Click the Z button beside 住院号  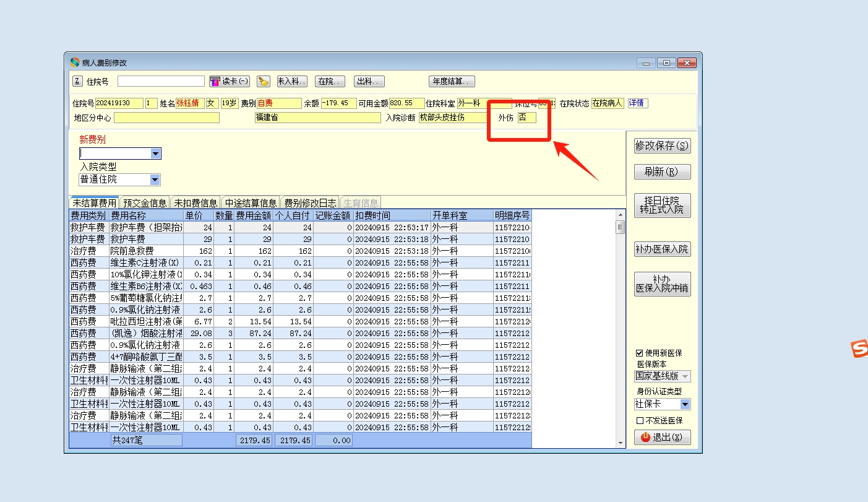click(77, 81)
